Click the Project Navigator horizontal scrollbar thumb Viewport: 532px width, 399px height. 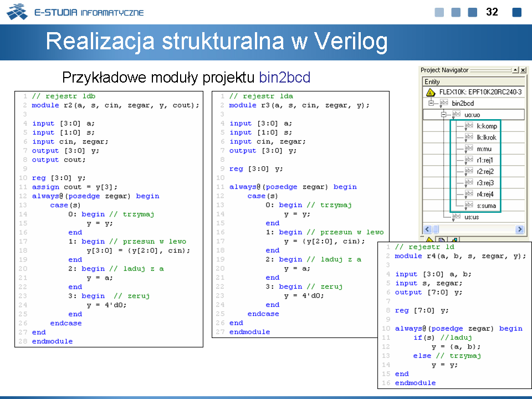(436, 229)
